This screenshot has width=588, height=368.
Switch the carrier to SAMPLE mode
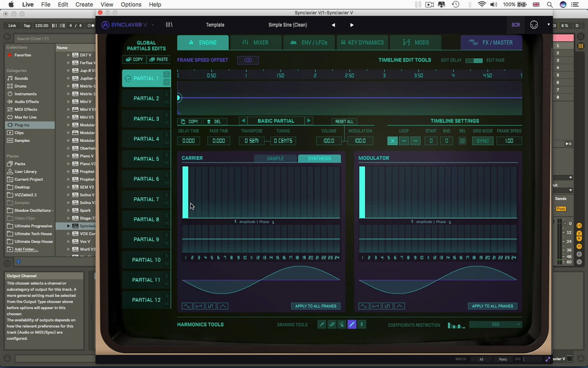point(275,158)
